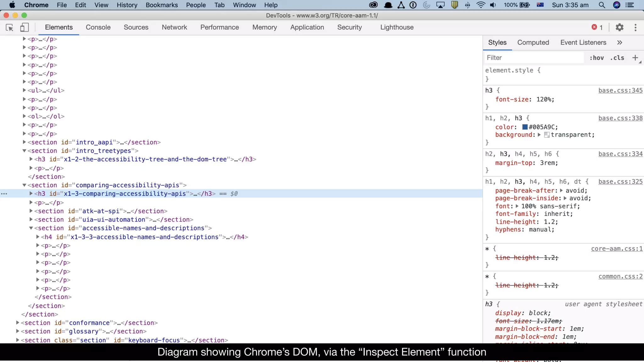Open the base.css:325 source link
Image resolution: width=644 pixels, height=362 pixels.
620,182
